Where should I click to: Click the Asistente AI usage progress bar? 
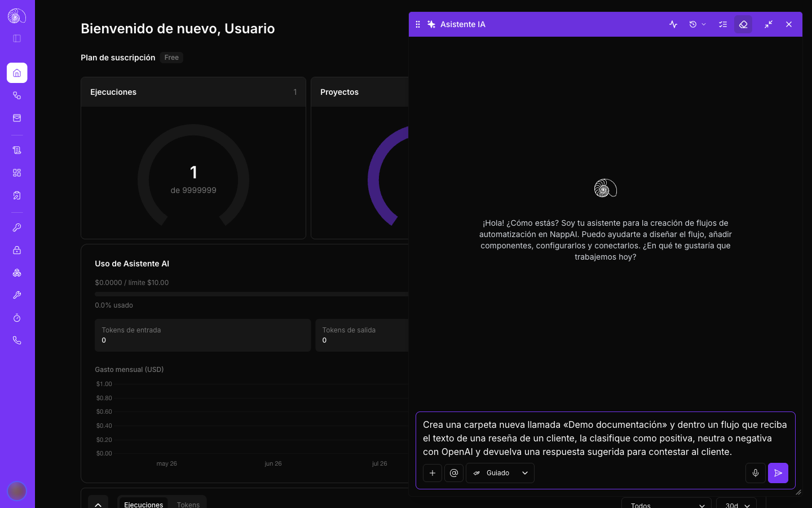click(x=251, y=294)
